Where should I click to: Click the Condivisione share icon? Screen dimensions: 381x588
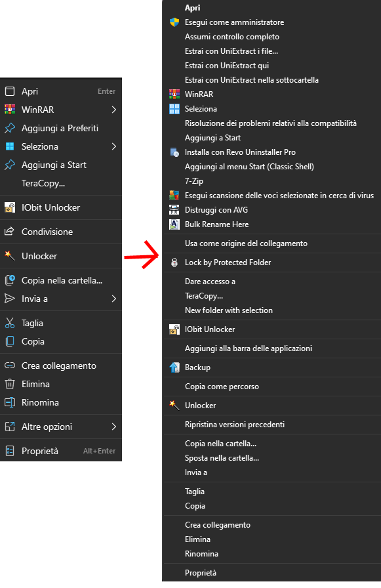[x=9, y=232]
